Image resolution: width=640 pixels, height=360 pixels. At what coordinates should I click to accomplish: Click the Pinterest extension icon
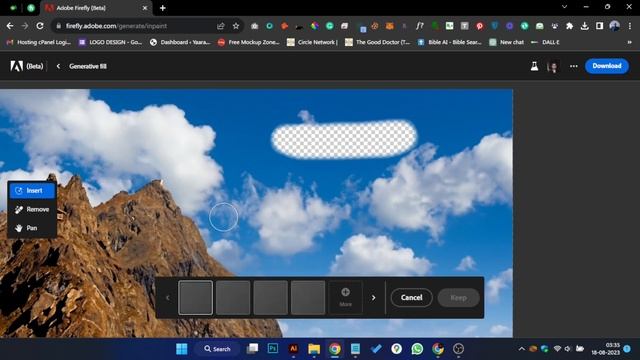click(x=480, y=26)
